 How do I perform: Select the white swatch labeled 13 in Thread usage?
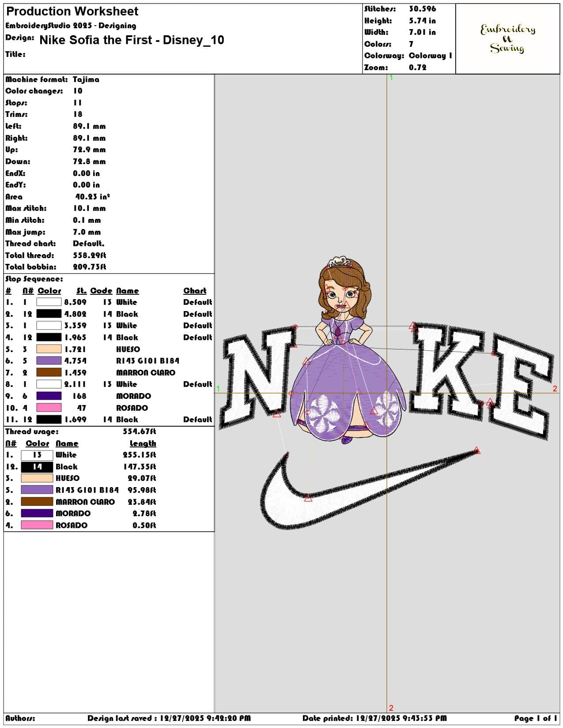point(37,455)
